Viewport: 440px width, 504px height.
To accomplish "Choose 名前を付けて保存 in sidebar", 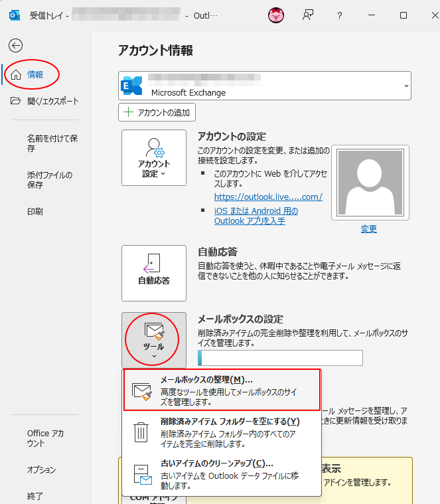I will [x=52, y=143].
